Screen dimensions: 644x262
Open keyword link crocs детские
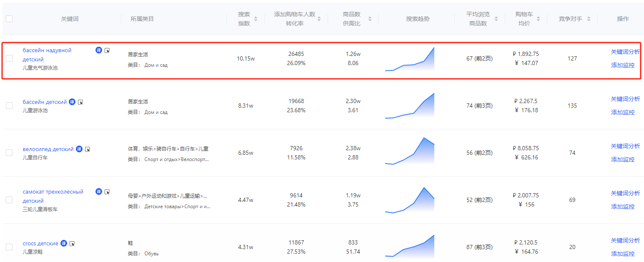tap(40, 243)
